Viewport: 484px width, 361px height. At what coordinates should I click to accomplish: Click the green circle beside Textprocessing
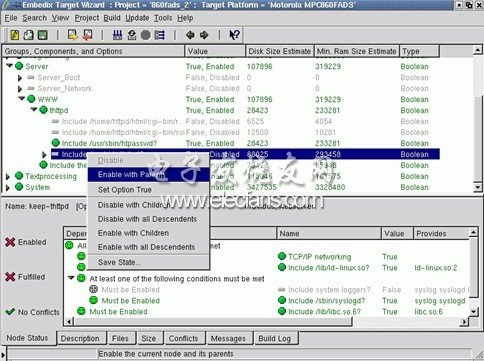19,176
